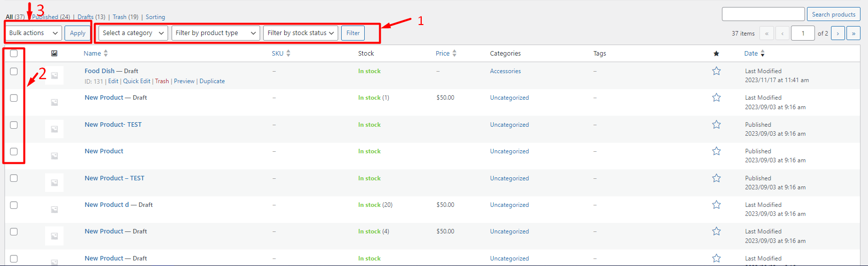Move Food Dish to Trash
868x266 pixels.
(162, 81)
